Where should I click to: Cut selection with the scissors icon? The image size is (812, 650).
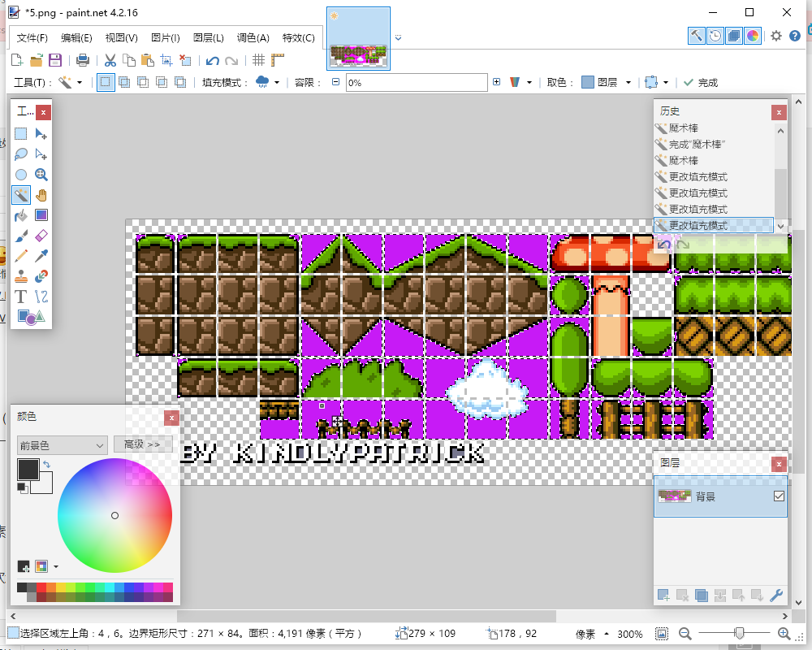[x=110, y=60]
